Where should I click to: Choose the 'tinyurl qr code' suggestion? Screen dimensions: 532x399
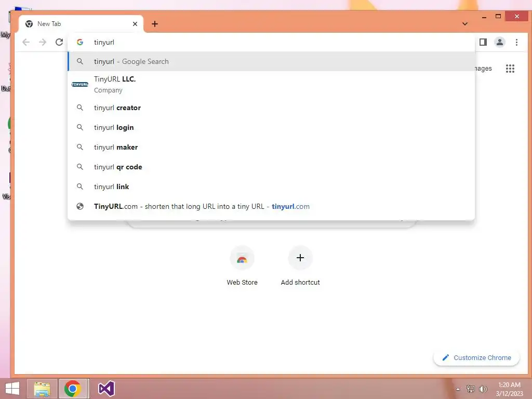(x=271, y=167)
